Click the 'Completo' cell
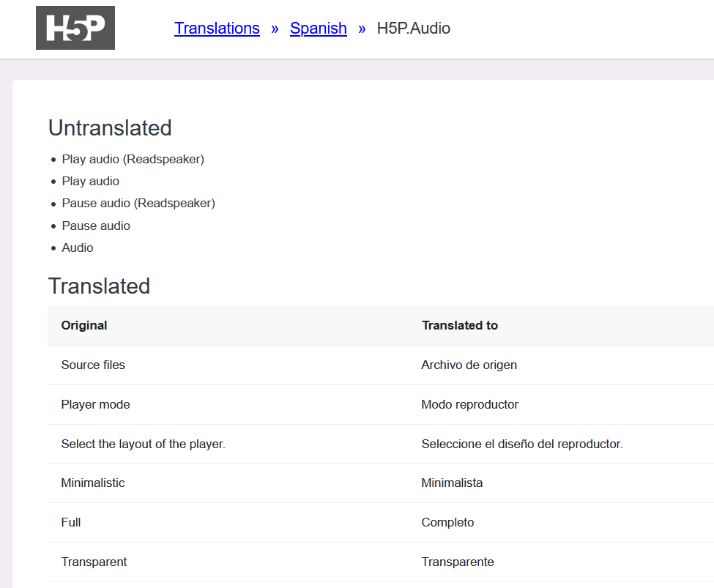This screenshot has width=714, height=588. [447, 522]
